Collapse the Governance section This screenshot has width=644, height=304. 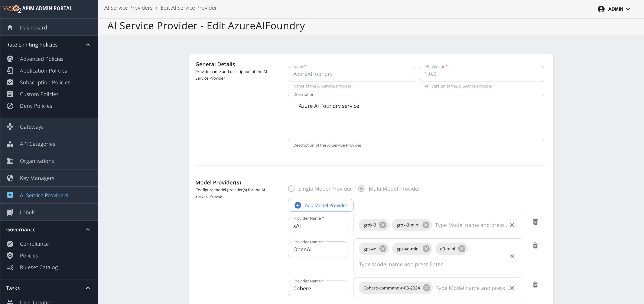point(88,229)
